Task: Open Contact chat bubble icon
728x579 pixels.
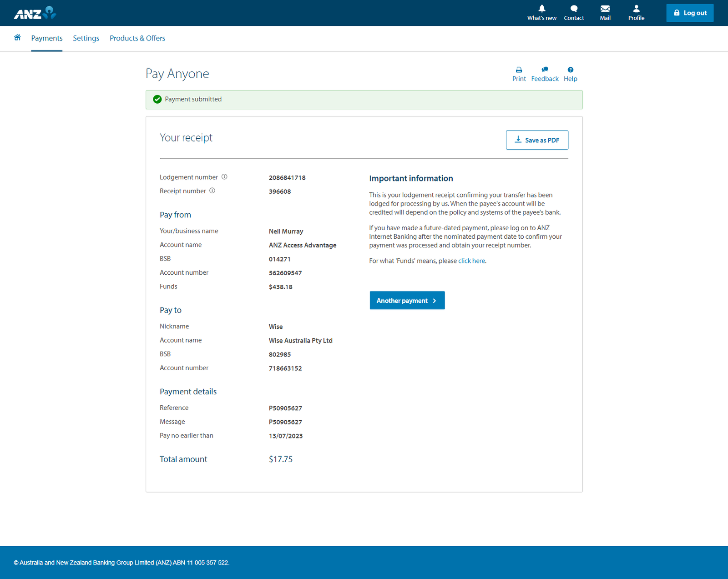Action: [574, 9]
